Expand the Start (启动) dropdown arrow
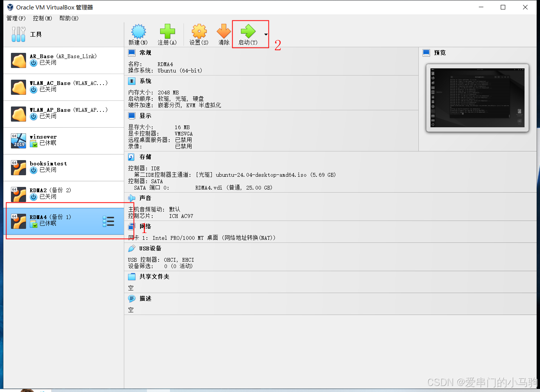This screenshot has width=540, height=392. coord(266,34)
